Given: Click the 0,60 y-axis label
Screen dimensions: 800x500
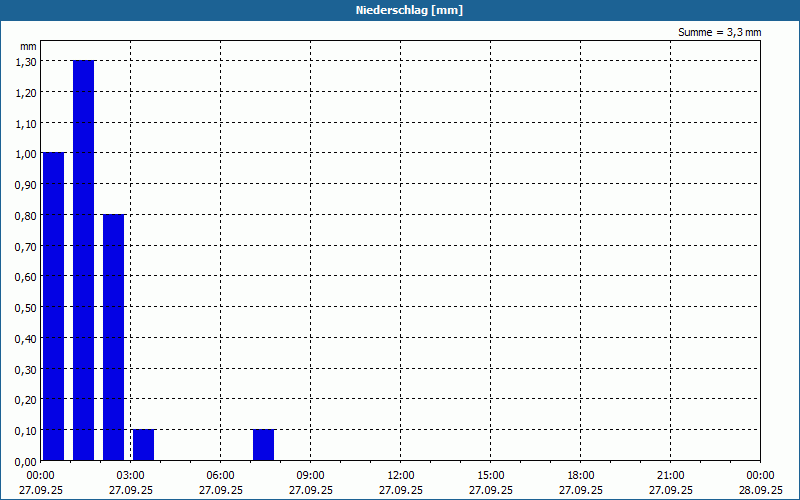Looking at the screenshot, I should tap(26, 277).
